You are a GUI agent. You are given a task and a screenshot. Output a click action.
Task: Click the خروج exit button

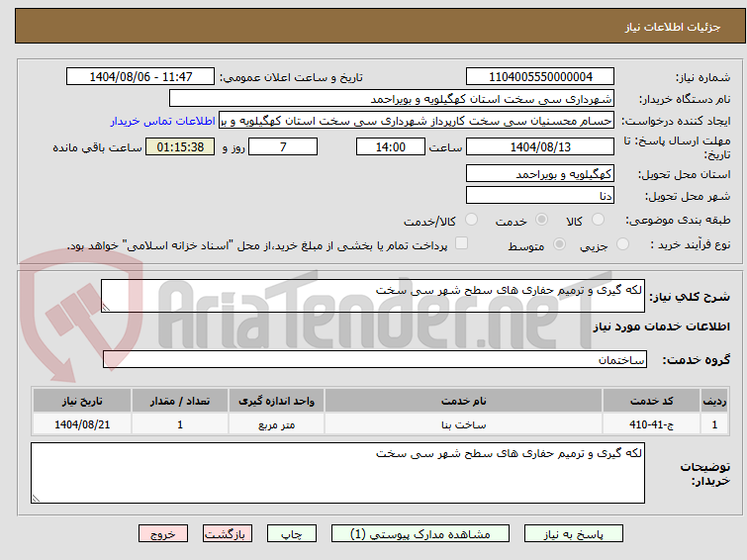[163, 534]
